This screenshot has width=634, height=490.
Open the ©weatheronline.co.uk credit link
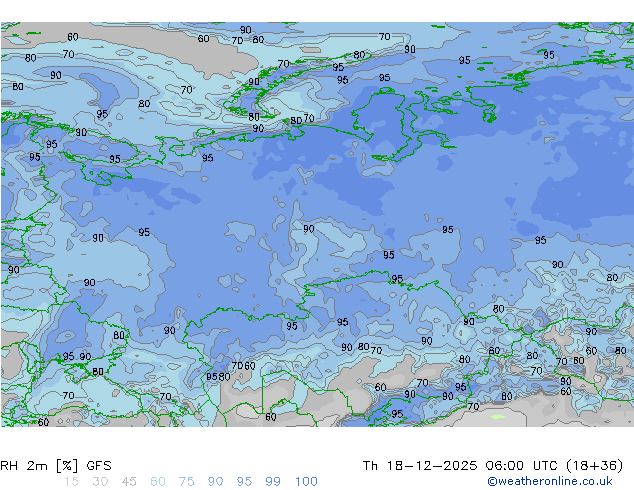550,481
